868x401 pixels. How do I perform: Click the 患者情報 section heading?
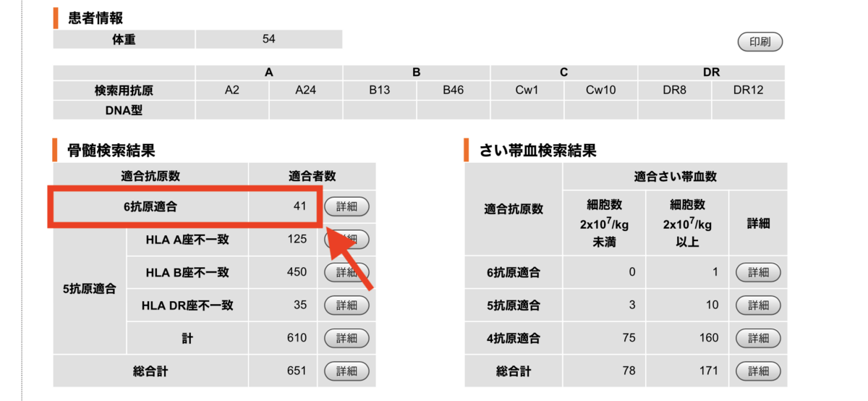point(95,18)
